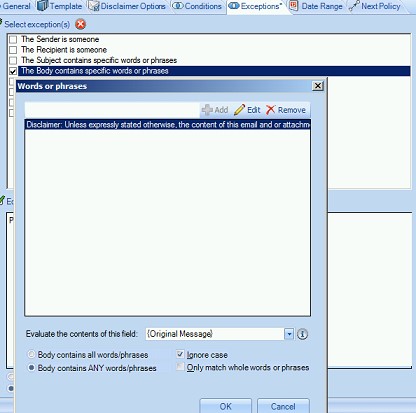Click the pencil Edit icon
Viewport: 416px width, 413px height.
click(239, 110)
